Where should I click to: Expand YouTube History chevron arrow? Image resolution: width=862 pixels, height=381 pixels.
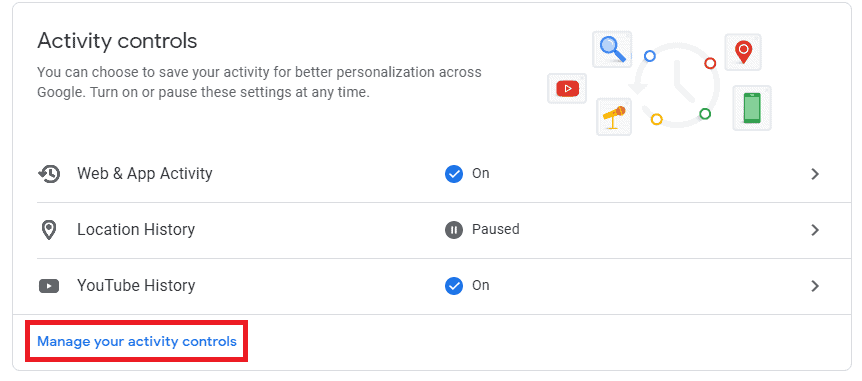[815, 286]
